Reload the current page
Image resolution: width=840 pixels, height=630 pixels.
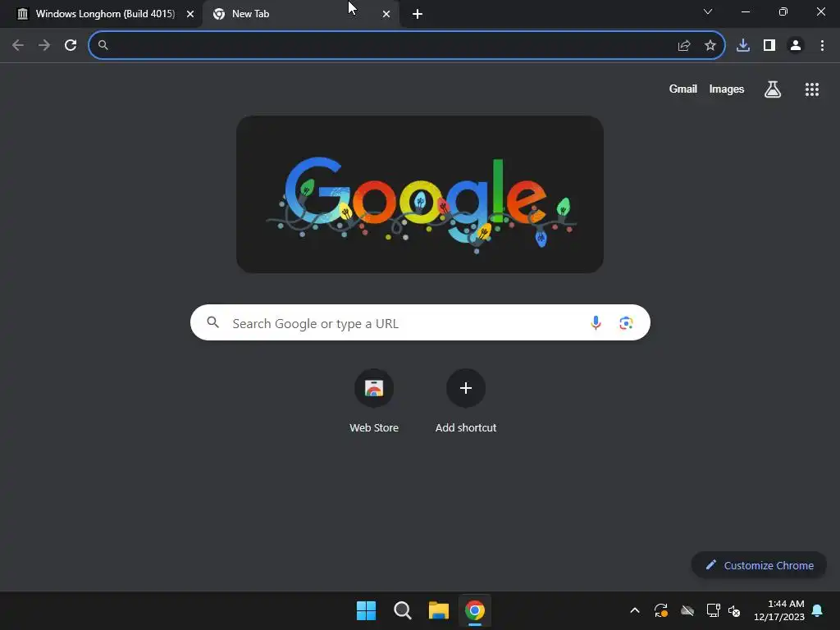click(71, 46)
